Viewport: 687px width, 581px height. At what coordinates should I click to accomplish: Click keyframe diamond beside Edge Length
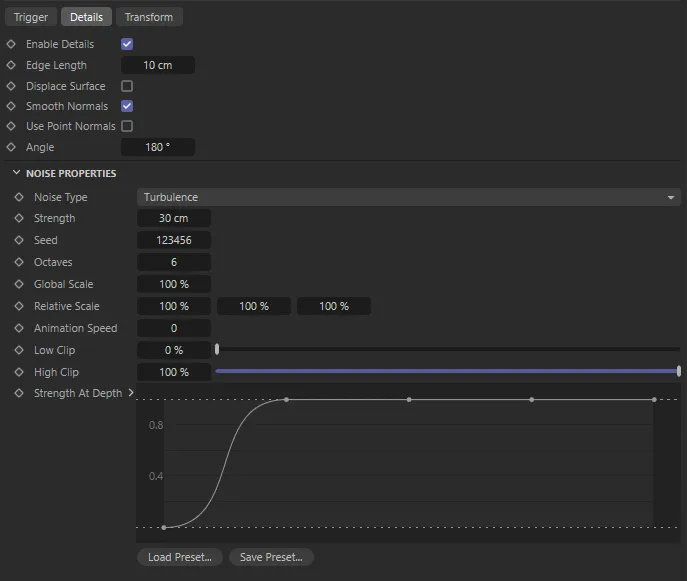click(x=11, y=65)
